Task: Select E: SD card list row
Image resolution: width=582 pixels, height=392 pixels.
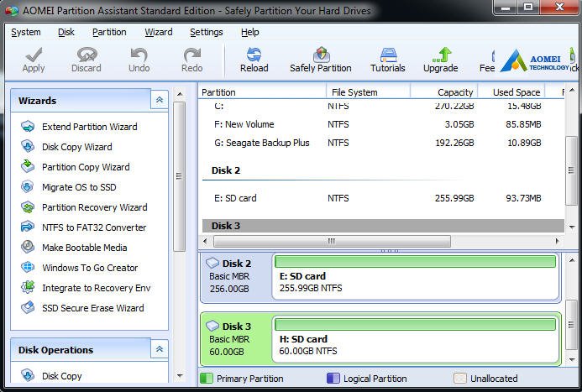Action: (x=382, y=198)
